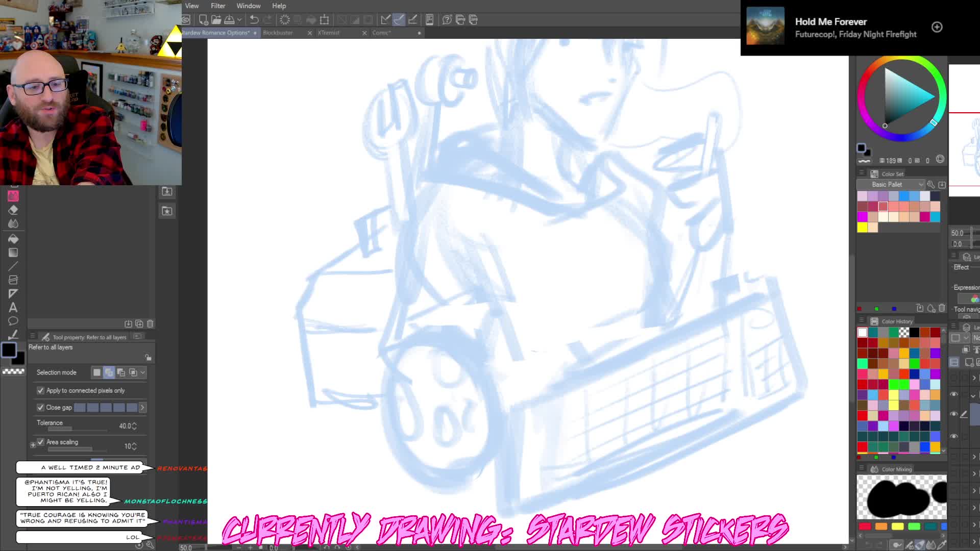Image resolution: width=980 pixels, height=551 pixels.
Task: Select the Correct line tool
Action: tap(13, 335)
